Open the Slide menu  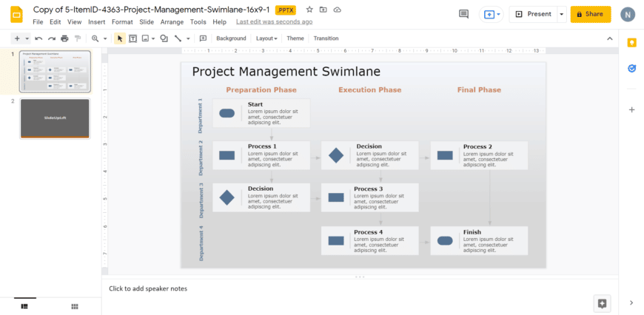tap(147, 21)
